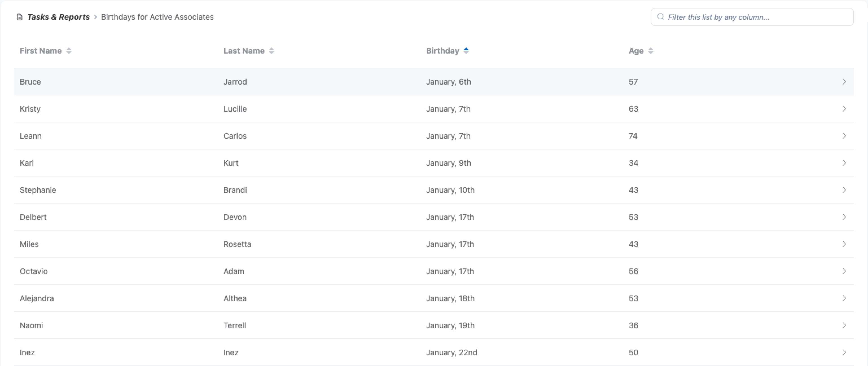868x366 pixels.
Task: Click chevron on Stephanie Brandi row
Action: click(844, 190)
